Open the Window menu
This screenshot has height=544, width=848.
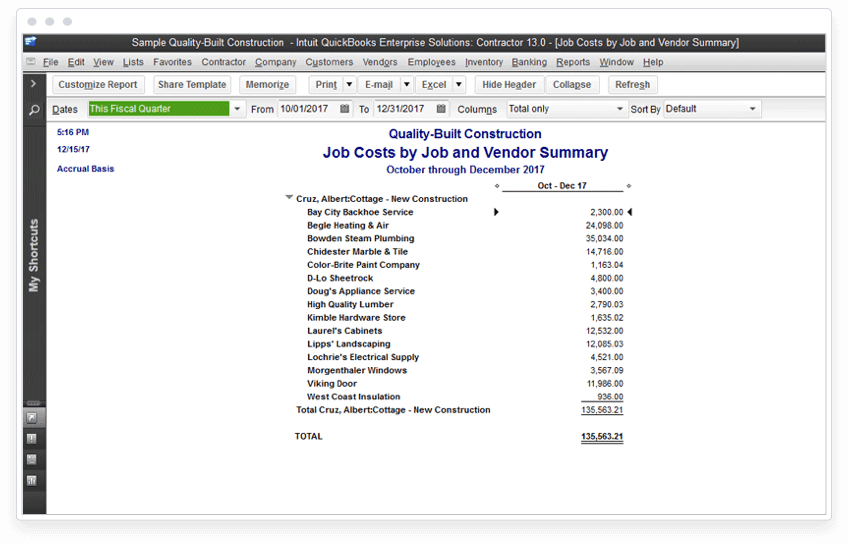tap(616, 62)
